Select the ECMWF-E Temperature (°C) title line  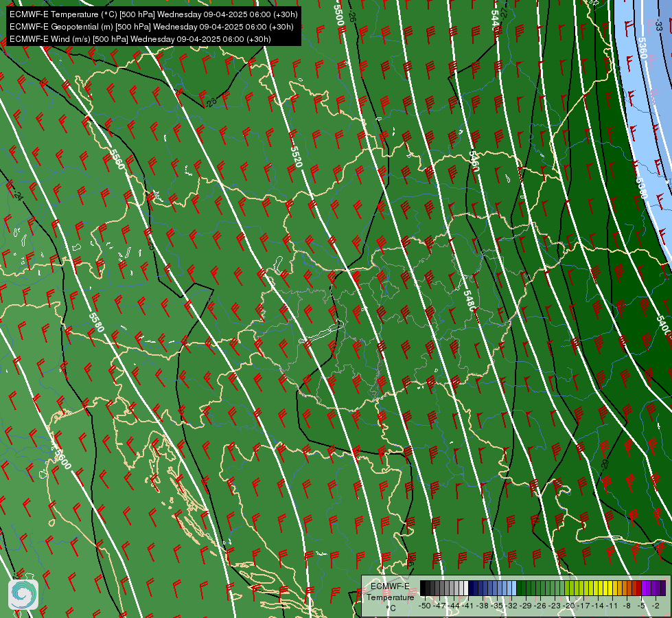coord(154,14)
